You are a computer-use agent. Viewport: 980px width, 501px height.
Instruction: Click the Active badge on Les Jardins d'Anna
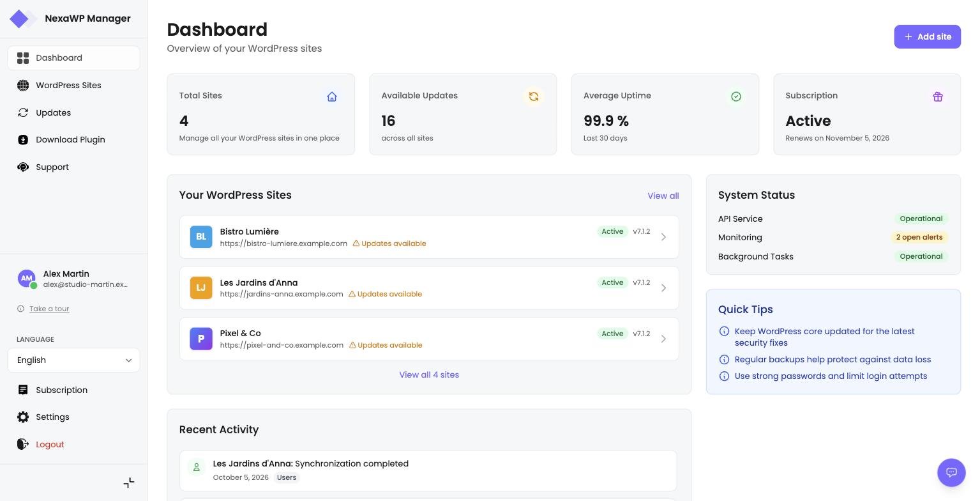pos(612,283)
